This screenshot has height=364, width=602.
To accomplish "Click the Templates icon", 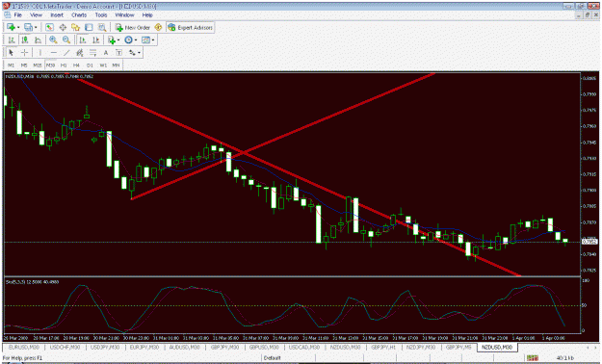I will coord(145,39).
